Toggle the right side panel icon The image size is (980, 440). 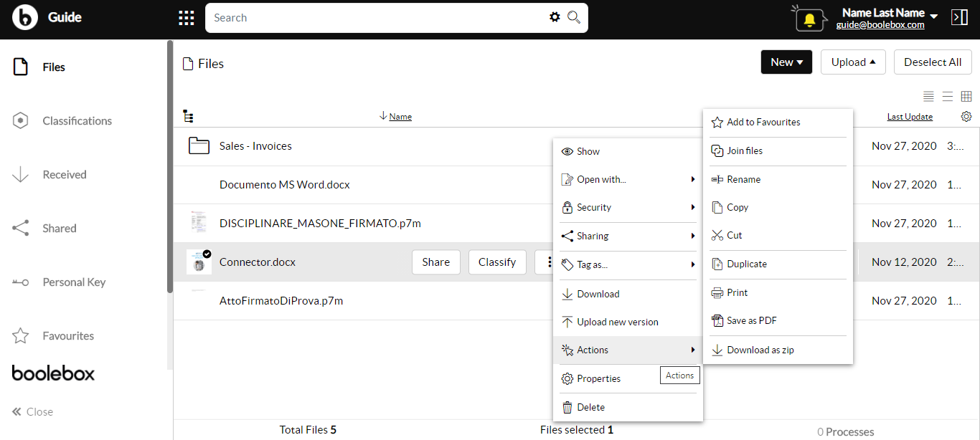click(959, 17)
